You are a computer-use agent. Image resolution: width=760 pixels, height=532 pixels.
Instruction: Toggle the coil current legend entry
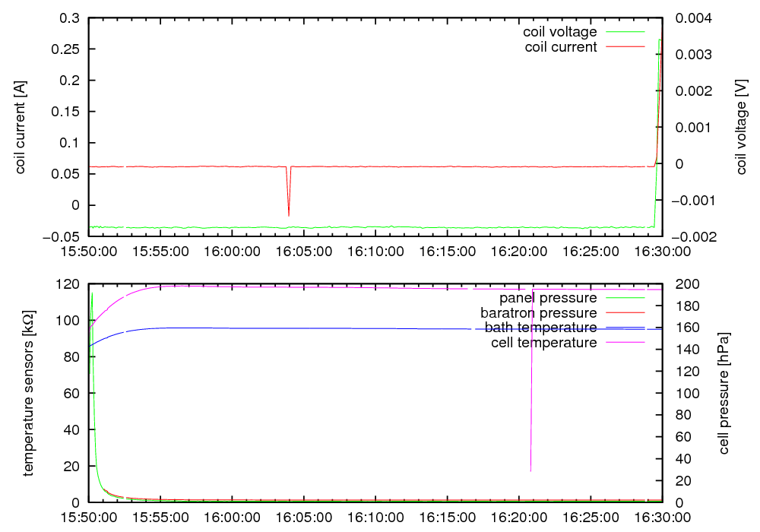click(x=561, y=47)
